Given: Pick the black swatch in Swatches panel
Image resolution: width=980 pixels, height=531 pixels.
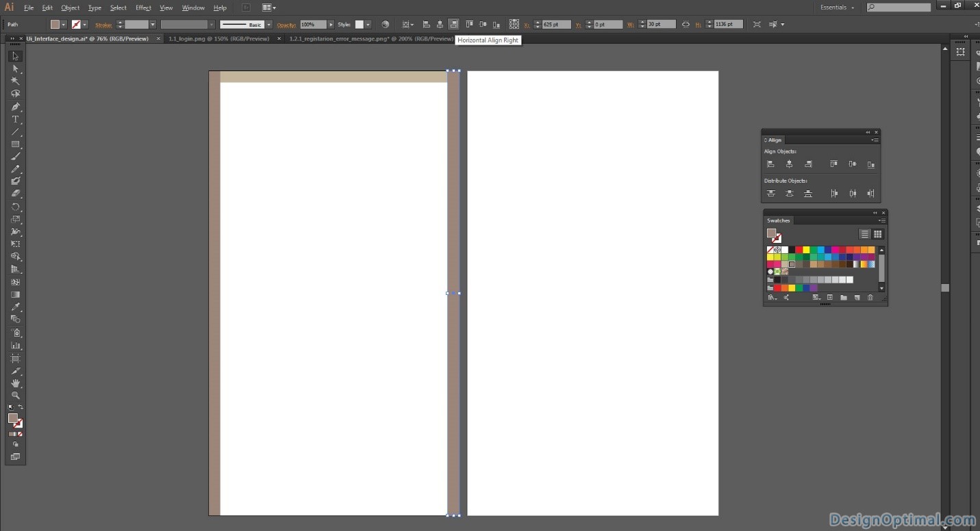Looking at the screenshot, I should click(x=792, y=250).
